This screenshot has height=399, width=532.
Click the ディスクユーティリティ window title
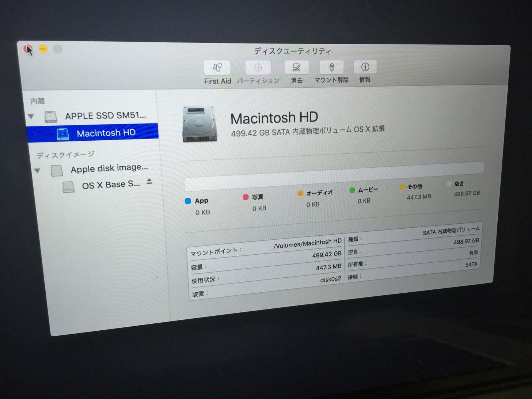pos(293,51)
